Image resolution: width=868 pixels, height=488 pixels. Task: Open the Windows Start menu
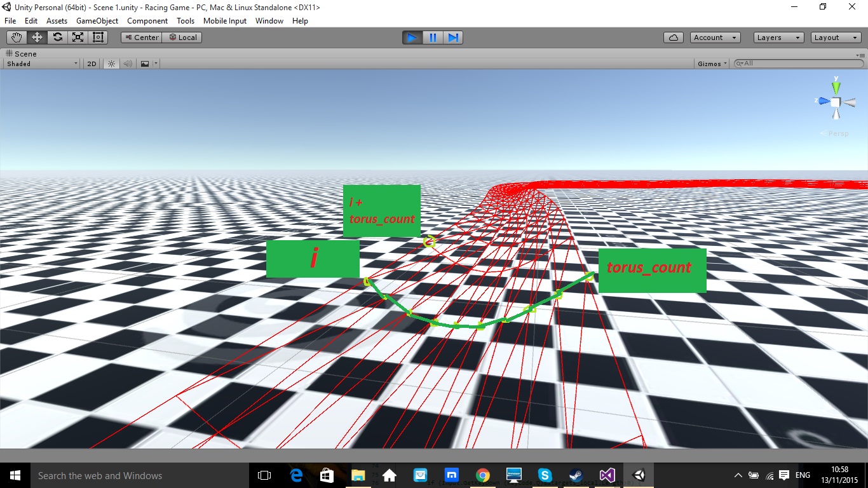15,475
